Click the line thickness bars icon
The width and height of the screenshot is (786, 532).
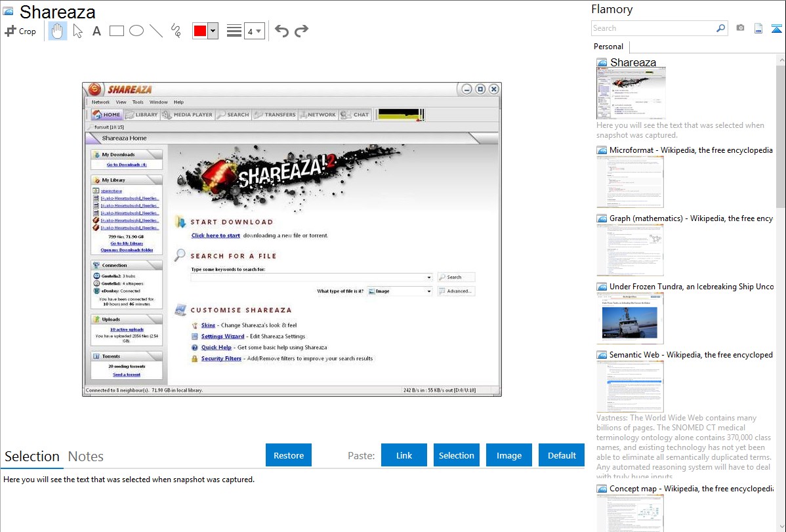[234, 31]
